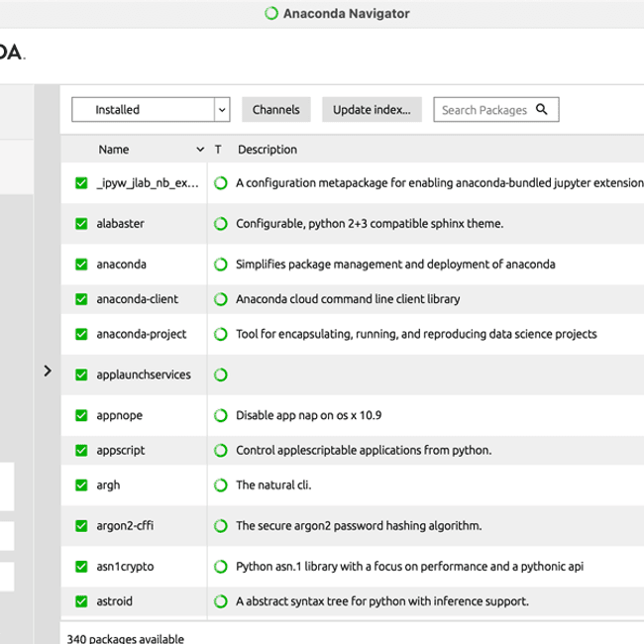The image size is (644, 644).
Task: Click the type icon in the astroid row
Action: (x=221, y=601)
